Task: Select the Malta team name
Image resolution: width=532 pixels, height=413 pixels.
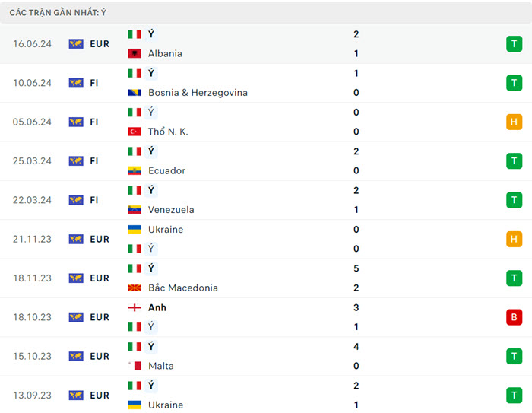Action: (160, 366)
